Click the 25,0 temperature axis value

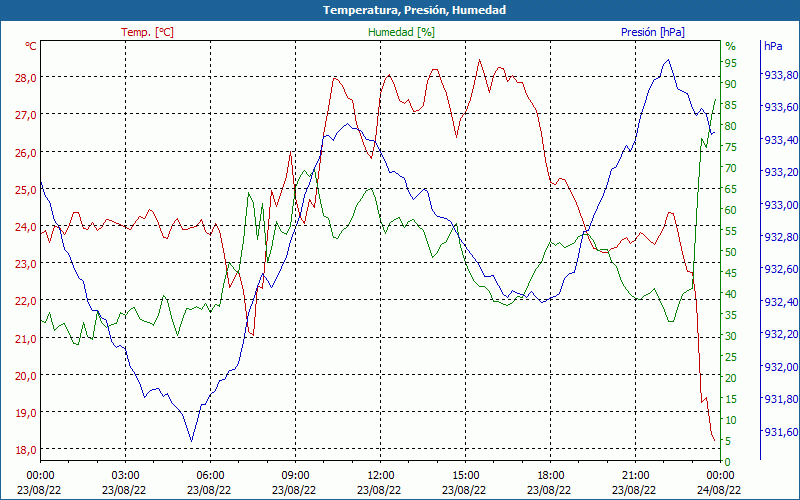pos(26,190)
